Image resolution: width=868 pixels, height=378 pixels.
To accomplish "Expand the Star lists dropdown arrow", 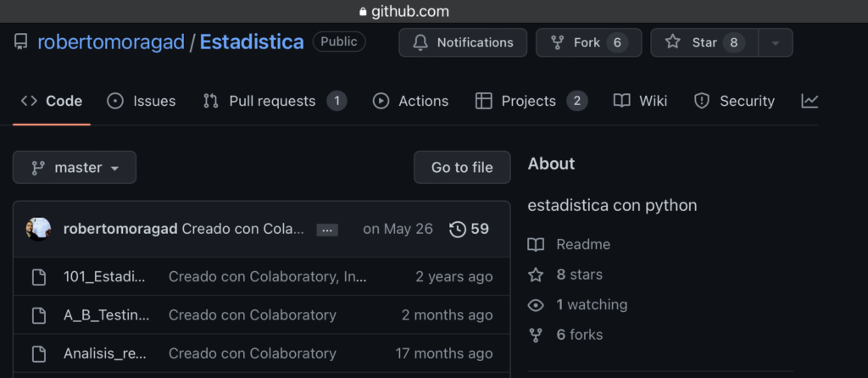I will pos(775,42).
